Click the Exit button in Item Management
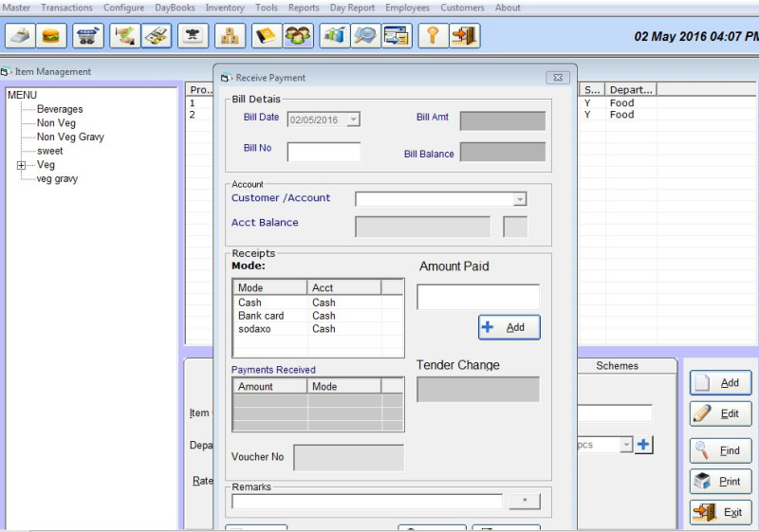The width and height of the screenshot is (759, 532). (x=721, y=512)
